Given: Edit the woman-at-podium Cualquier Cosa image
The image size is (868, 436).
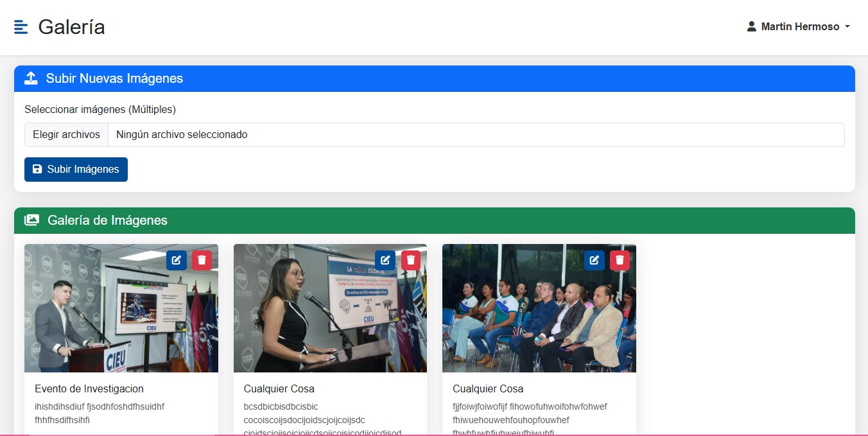Looking at the screenshot, I should click(x=385, y=260).
